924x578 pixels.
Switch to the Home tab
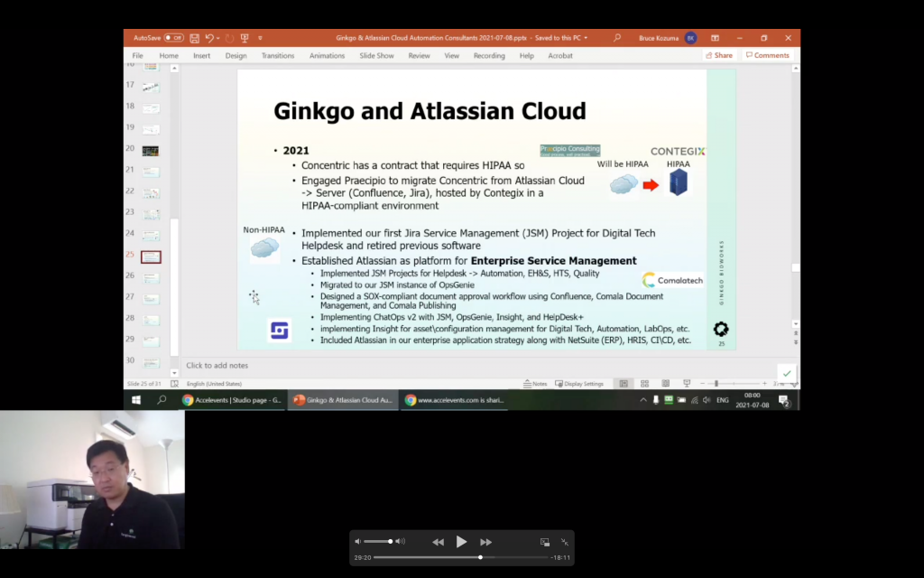(x=169, y=55)
